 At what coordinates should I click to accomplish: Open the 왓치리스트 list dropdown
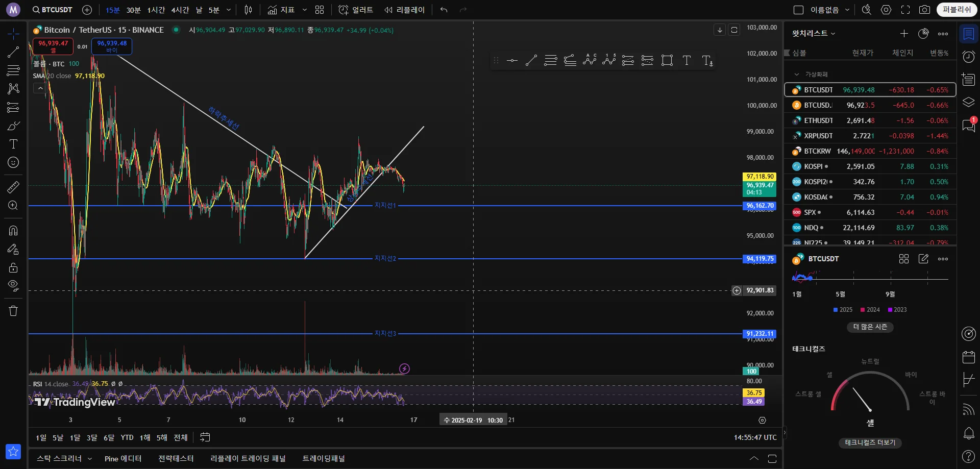pyautogui.click(x=814, y=34)
